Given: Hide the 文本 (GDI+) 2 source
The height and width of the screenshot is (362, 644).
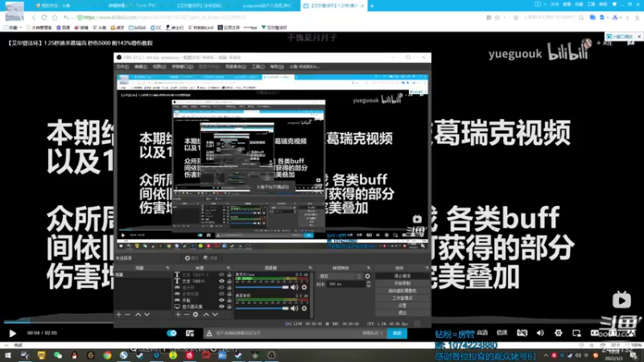Looking at the screenshot, I should pos(222,274).
